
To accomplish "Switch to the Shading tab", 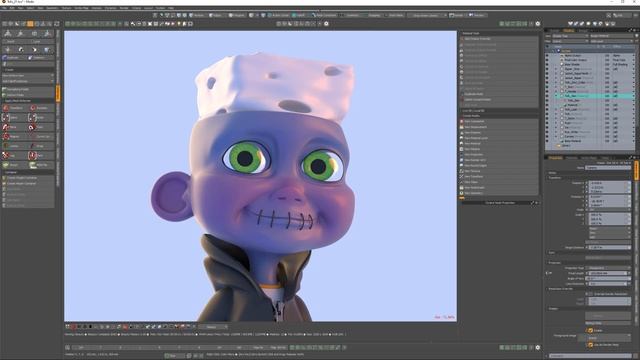I will [569, 31].
